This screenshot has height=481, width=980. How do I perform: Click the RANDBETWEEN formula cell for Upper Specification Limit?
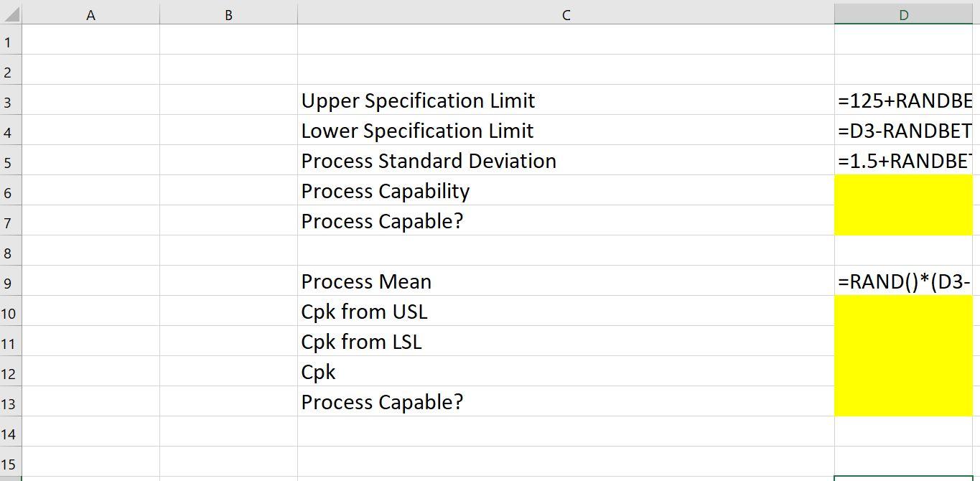click(x=902, y=101)
